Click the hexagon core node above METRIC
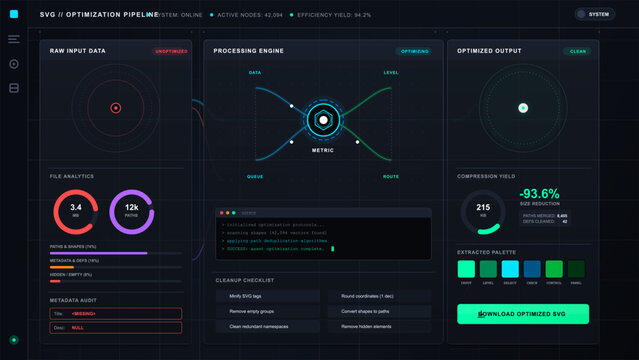Screen dimensions: 639x360 coord(323,120)
